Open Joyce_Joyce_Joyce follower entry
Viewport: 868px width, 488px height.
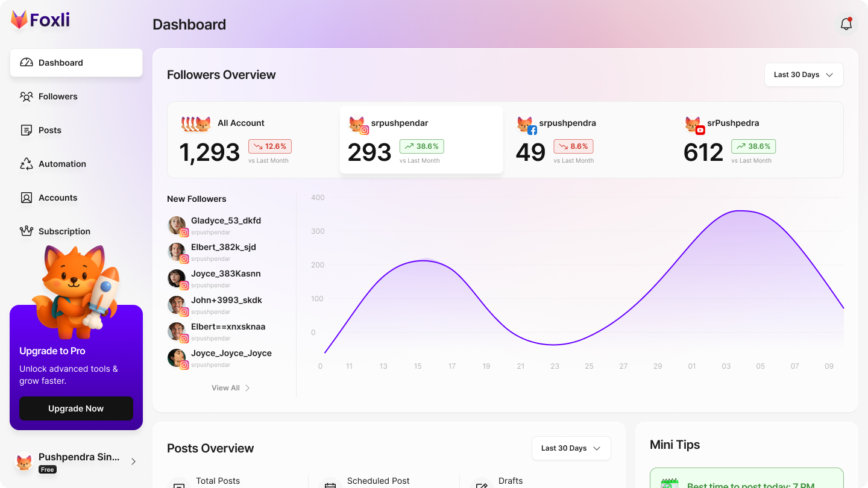[231, 354]
